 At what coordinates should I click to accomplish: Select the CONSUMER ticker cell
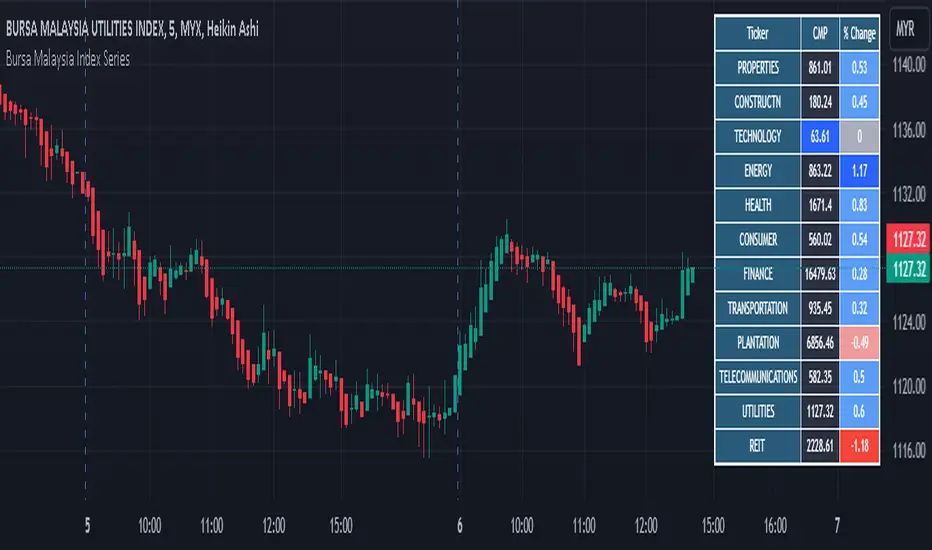point(757,240)
